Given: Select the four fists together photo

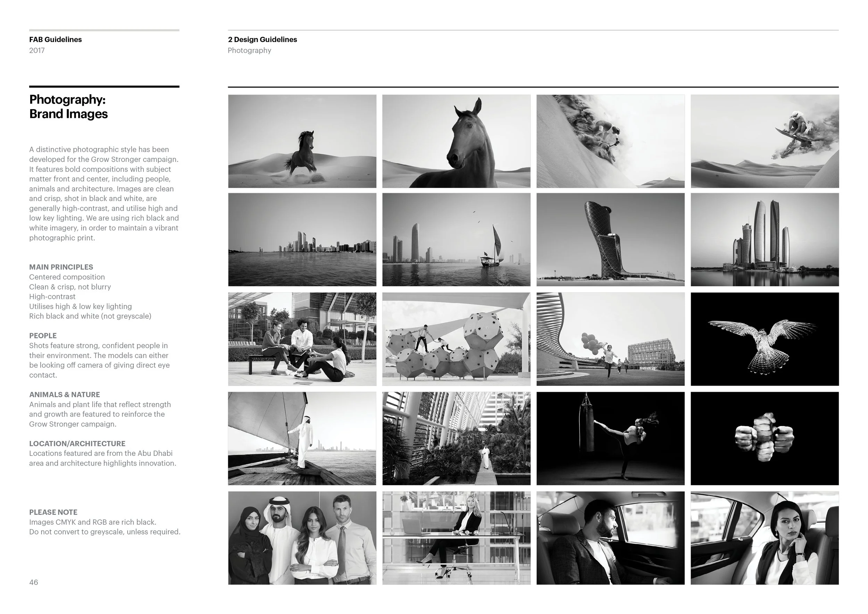Looking at the screenshot, I should 765,439.
